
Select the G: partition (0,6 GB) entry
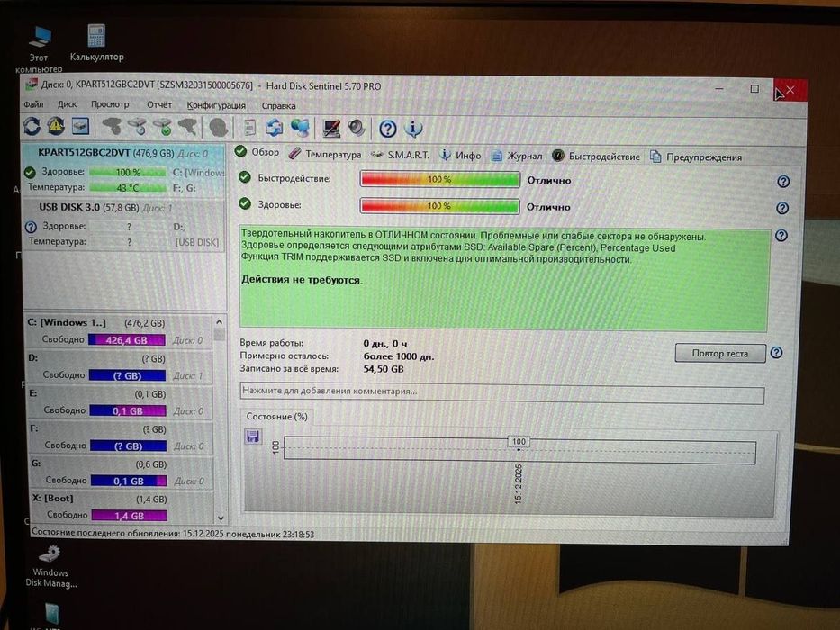121,472
